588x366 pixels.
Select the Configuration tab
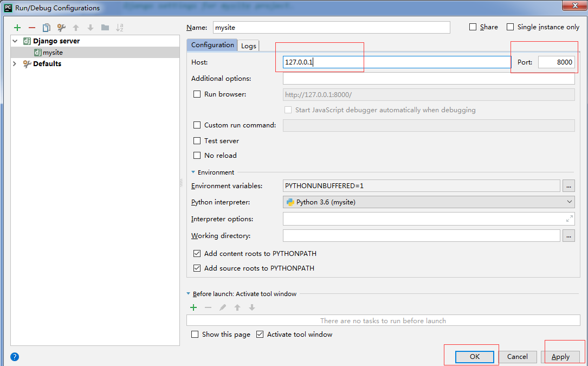[212, 44]
